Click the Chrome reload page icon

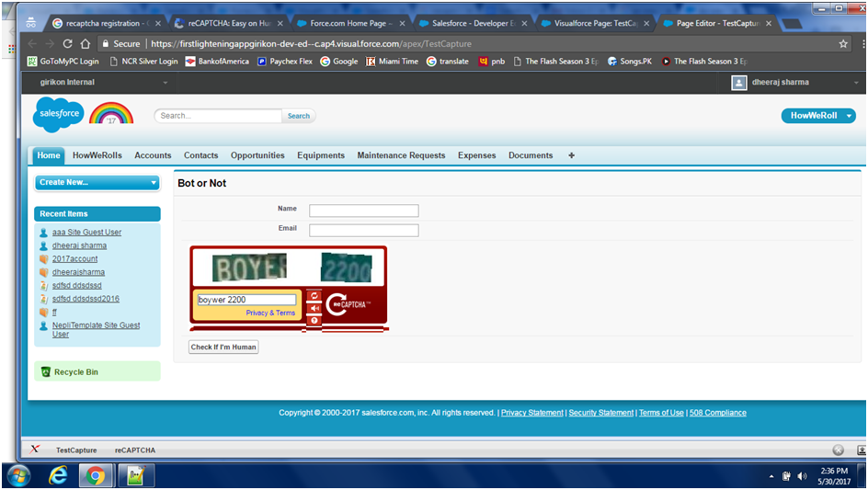pos(67,44)
